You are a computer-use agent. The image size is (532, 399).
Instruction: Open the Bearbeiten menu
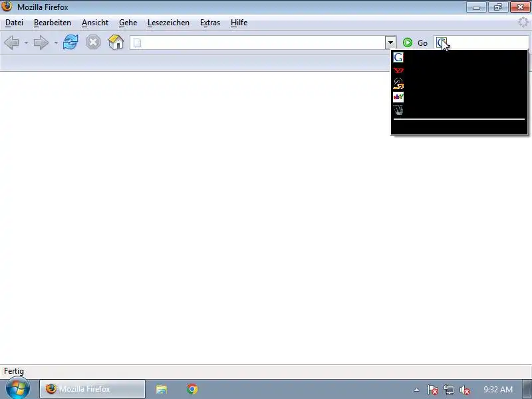[x=53, y=23]
